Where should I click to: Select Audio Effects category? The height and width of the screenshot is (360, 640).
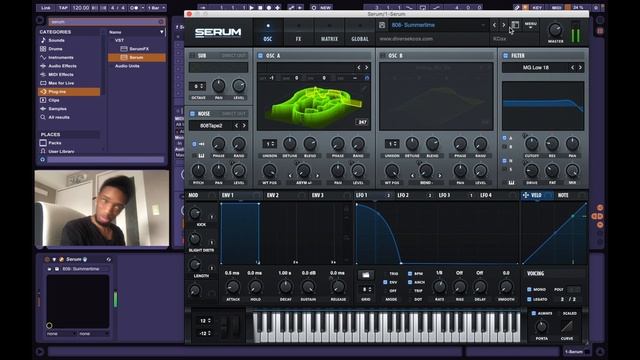click(62, 66)
